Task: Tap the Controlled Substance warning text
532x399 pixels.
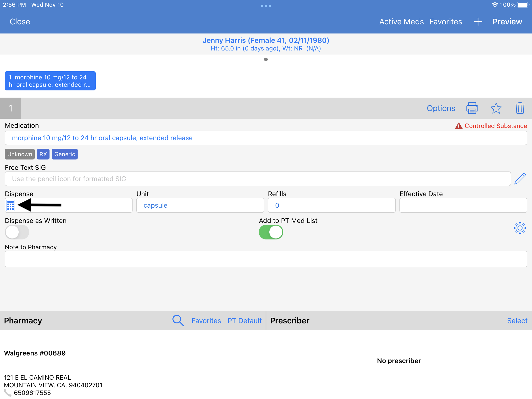Action: click(x=495, y=126)
